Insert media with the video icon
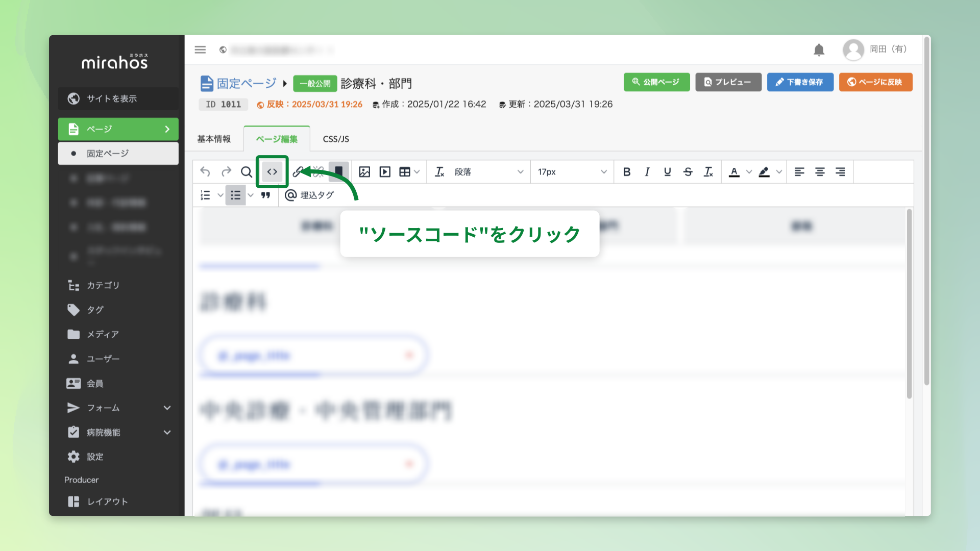Viewport: 980px width, 551px height. pyautogui.click(x=385, y=172)
